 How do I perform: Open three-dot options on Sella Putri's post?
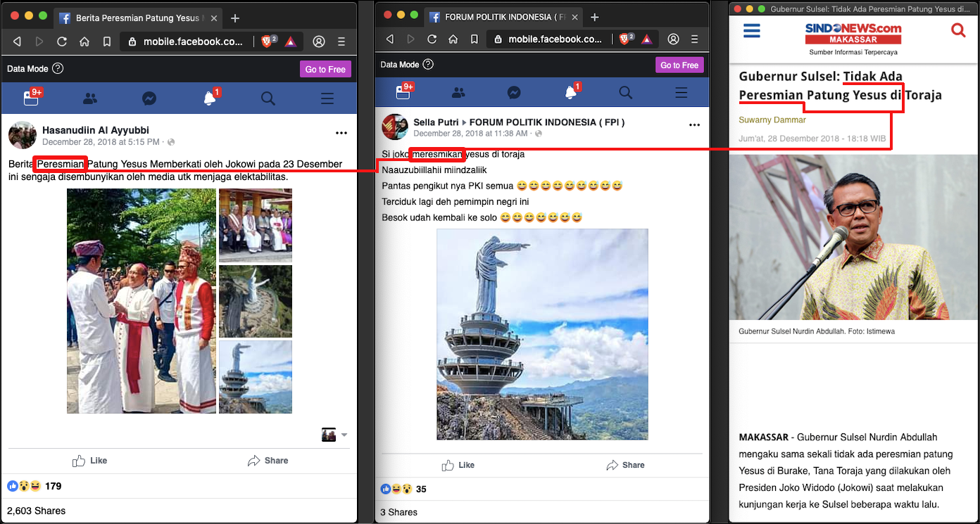[694, 125]
